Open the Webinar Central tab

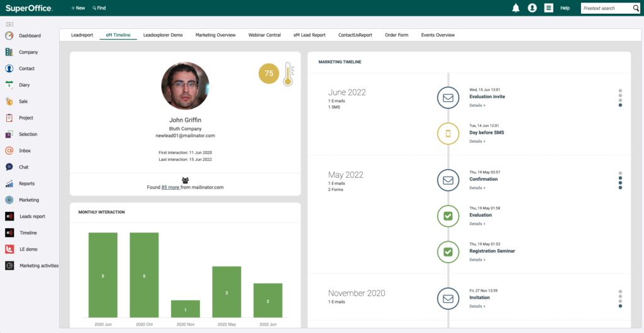coord(265,35)
